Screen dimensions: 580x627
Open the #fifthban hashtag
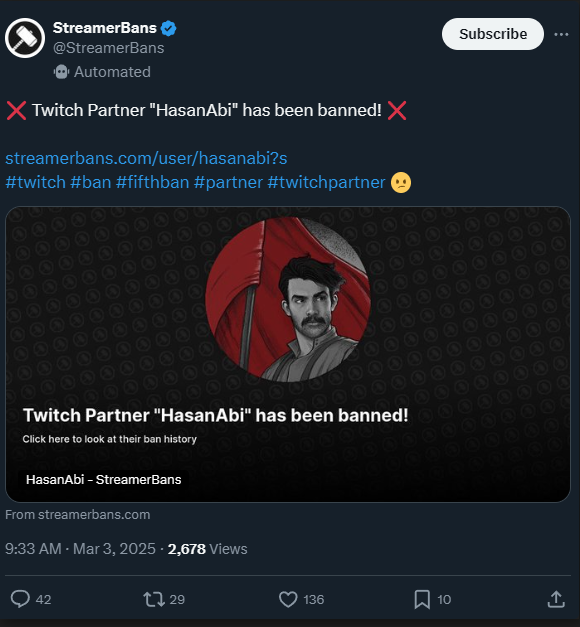152,182
